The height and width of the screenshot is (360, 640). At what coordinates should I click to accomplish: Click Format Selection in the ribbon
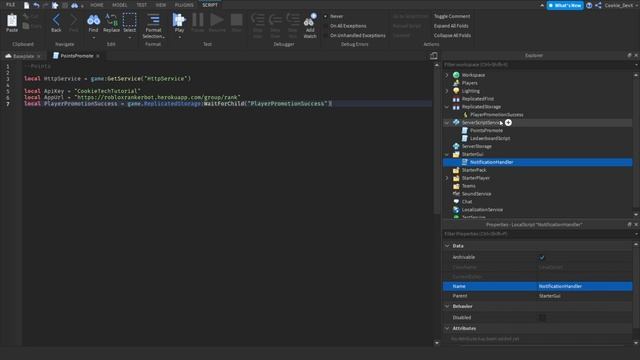pyautogui.click(x=153, y=26)
